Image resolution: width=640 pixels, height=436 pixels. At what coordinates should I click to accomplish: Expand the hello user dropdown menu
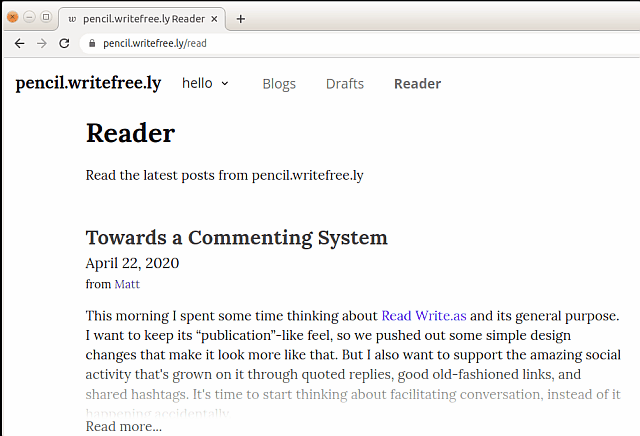click(x=205, y=83)
